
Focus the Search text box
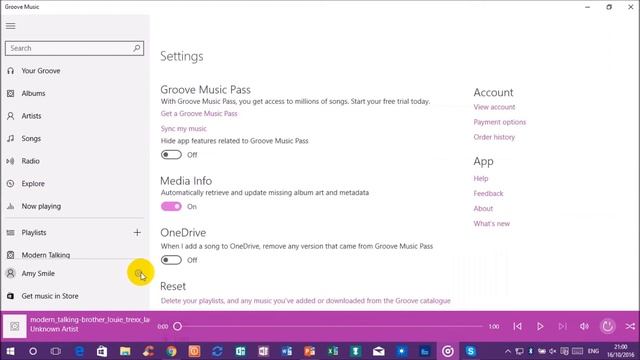(74, 48)
